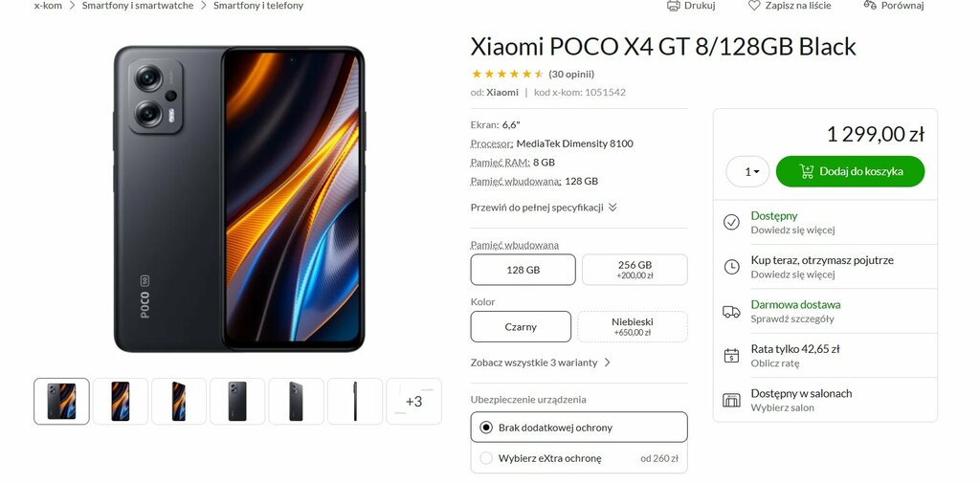
Task: Expand Przewiń do pełnej specyfikacji
Action: (544, 208)
